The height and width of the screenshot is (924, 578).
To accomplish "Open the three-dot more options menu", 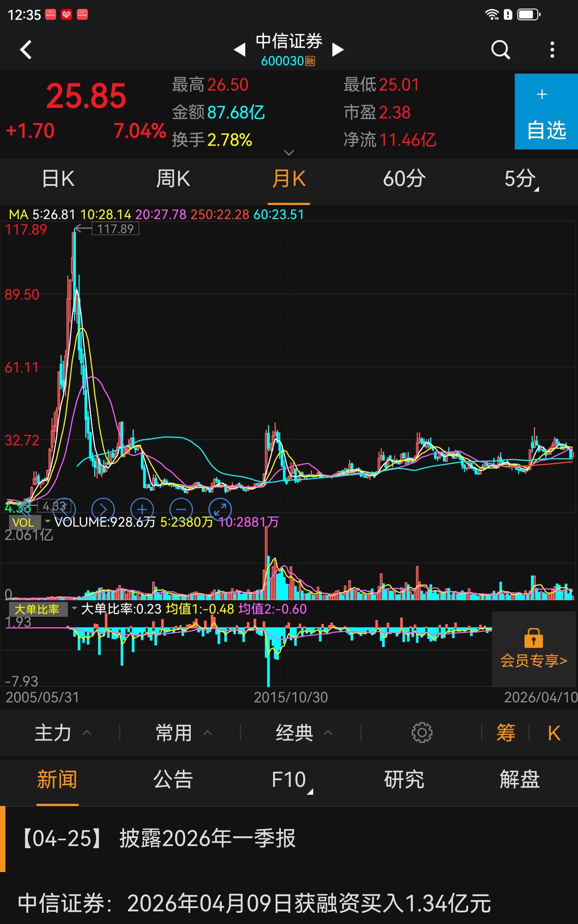I will tap(552, 50).
